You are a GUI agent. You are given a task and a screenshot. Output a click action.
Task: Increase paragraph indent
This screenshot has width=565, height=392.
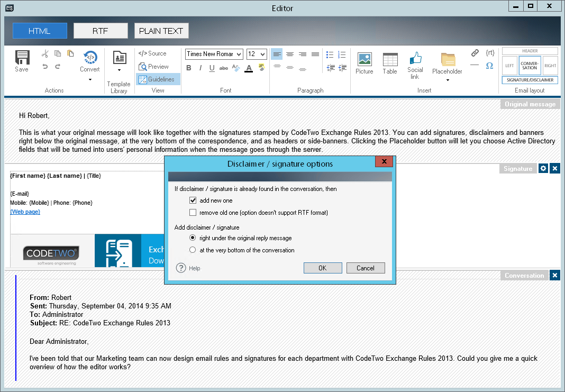[342, 67]
